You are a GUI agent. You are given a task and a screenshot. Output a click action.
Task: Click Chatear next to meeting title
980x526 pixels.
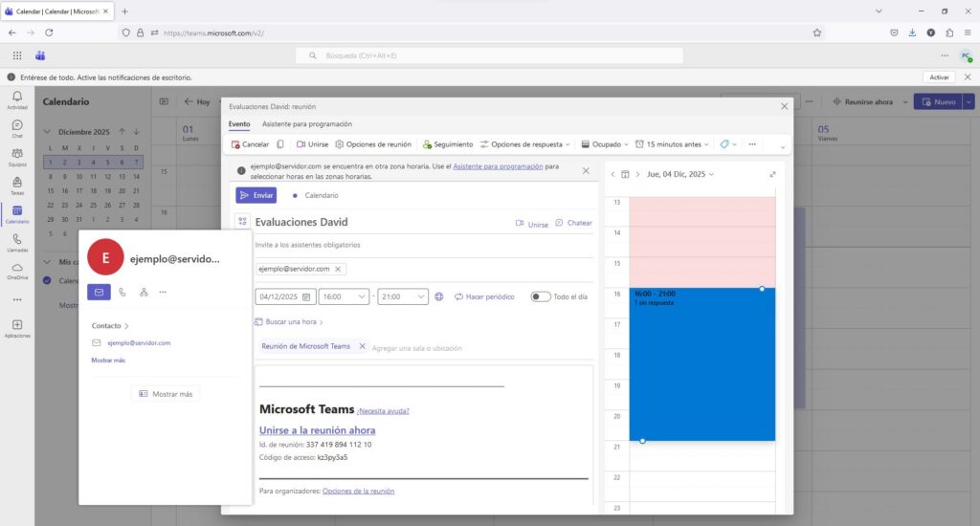pos(574,223)
